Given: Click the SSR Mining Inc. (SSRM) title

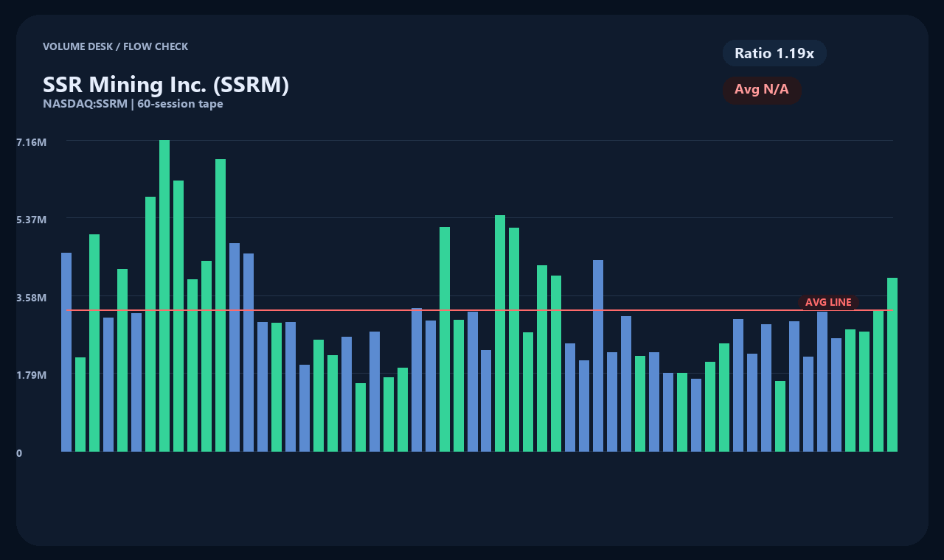Looking at the screenshot, I should click(166, 85).
